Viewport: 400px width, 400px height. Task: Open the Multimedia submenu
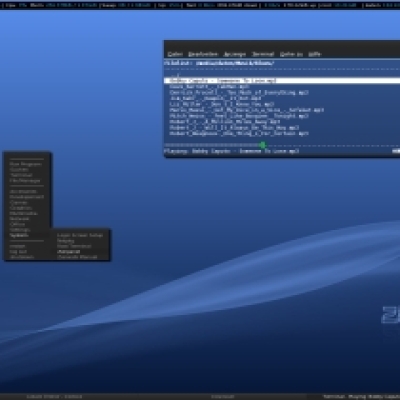coord(23,213)
